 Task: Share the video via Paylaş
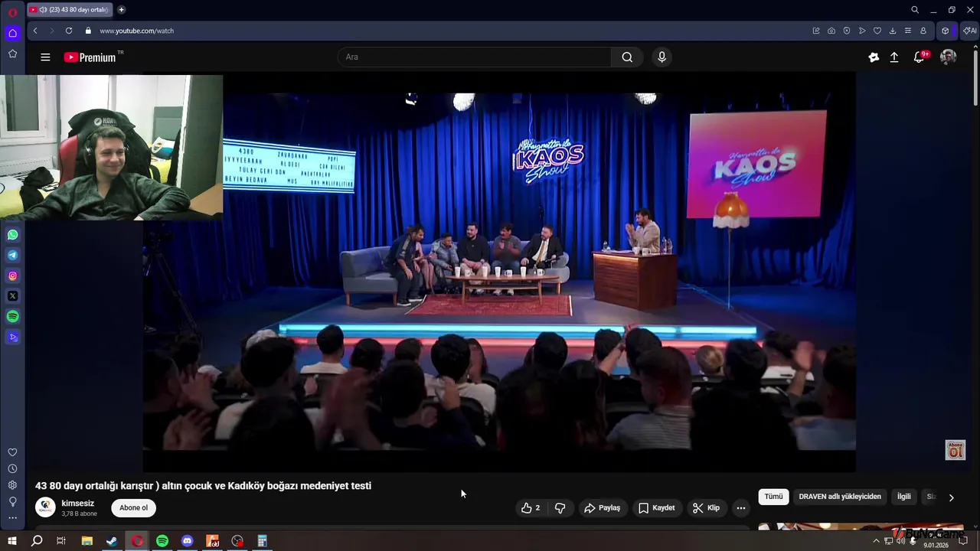(602, 508)
